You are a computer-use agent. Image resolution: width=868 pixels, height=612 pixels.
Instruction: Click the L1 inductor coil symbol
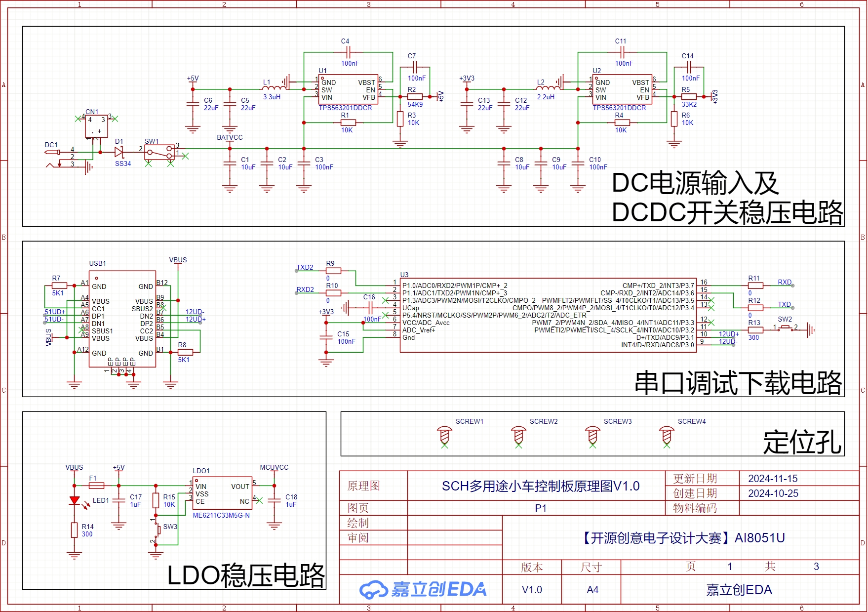[274, 88]
